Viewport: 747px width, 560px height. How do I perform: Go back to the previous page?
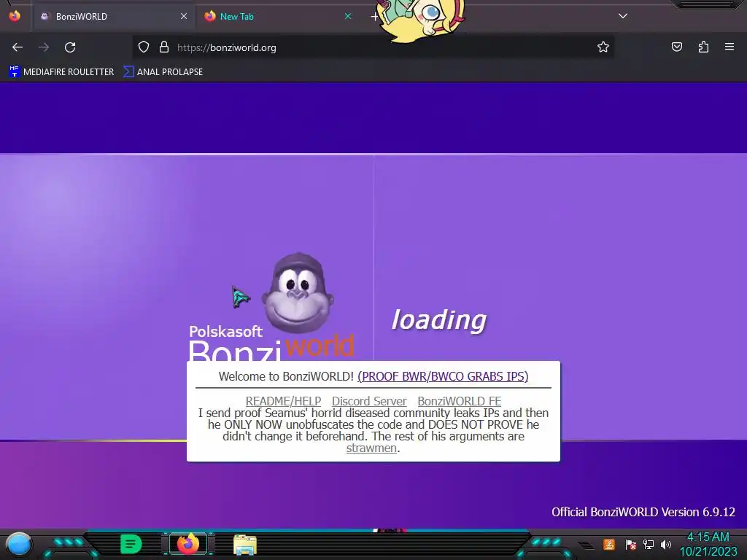(x=18, y=47)
